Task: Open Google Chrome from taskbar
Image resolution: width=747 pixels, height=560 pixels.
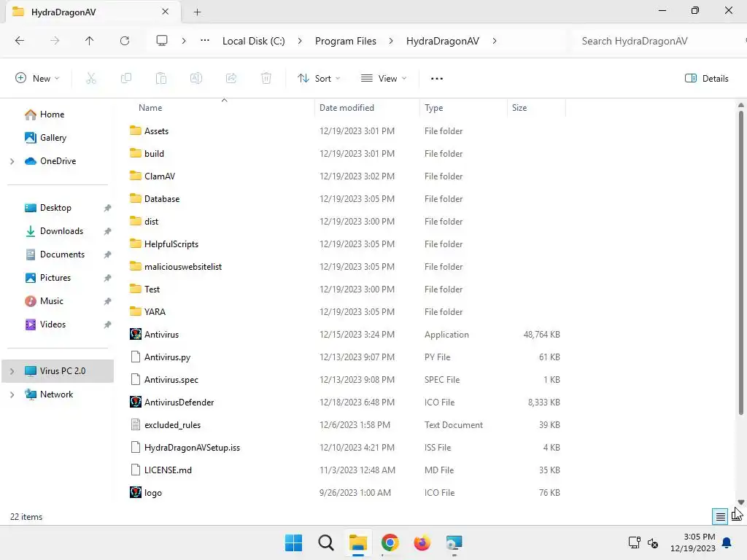Action: pyautogui.click(x=390, y=542)
